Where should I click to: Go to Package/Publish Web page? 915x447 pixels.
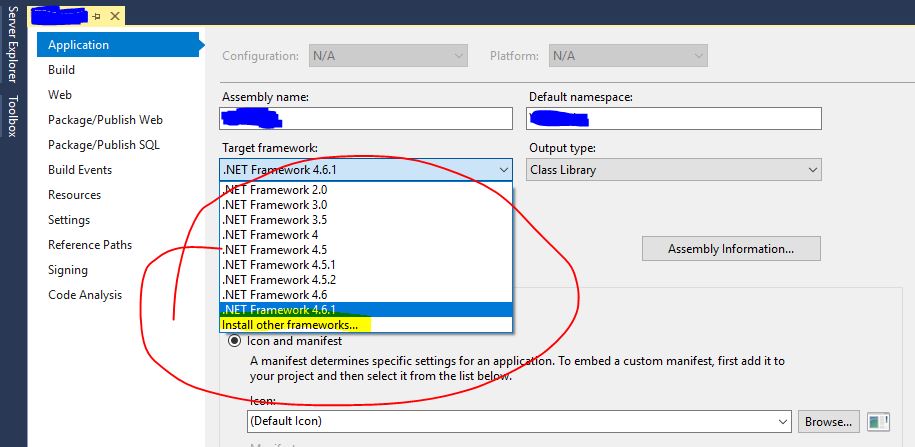point(105,120)
